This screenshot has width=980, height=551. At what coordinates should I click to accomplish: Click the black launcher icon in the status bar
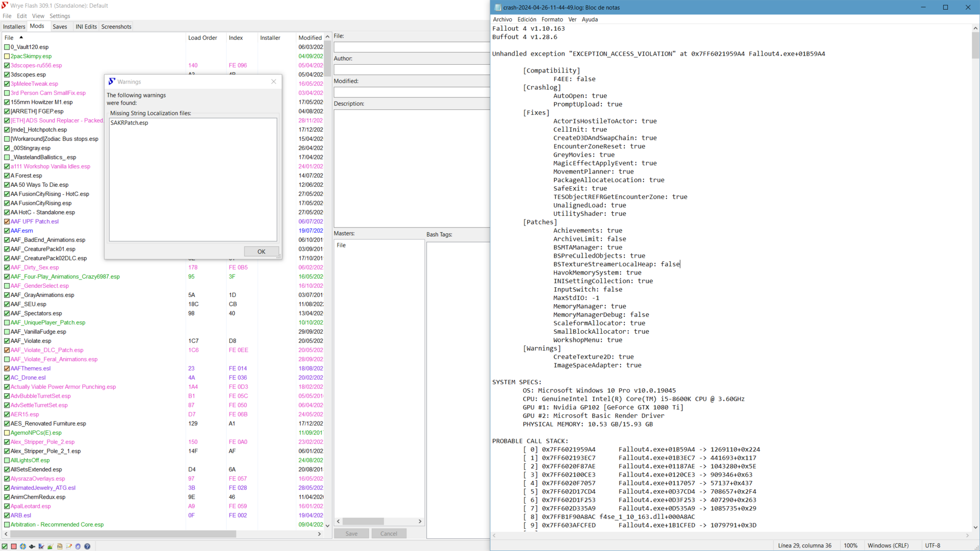point(32,546)
